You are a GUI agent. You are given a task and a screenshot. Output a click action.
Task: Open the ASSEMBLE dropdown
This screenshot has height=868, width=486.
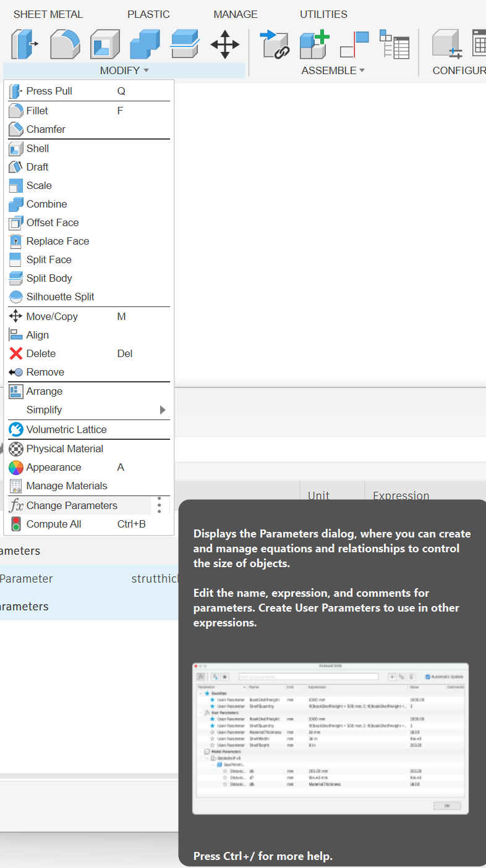333,70
